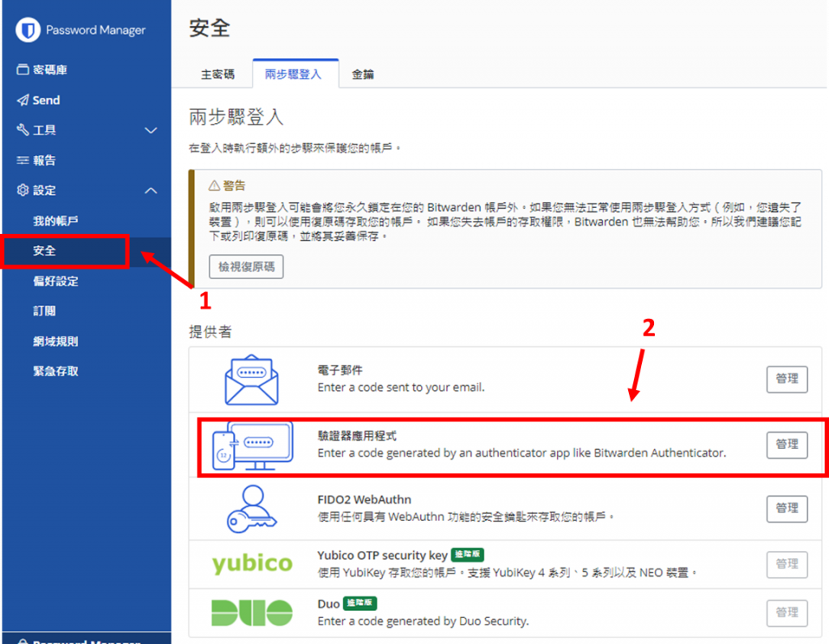Click the 報告 sliders icon

[x=23, y=160]
